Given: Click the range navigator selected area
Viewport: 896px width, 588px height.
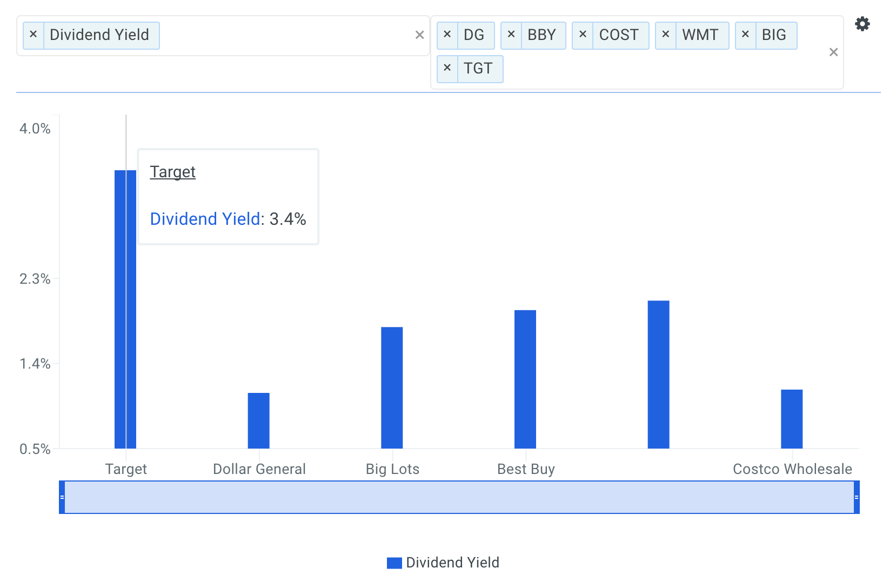Looking at the screenshot, I should (x=459, y=497).
